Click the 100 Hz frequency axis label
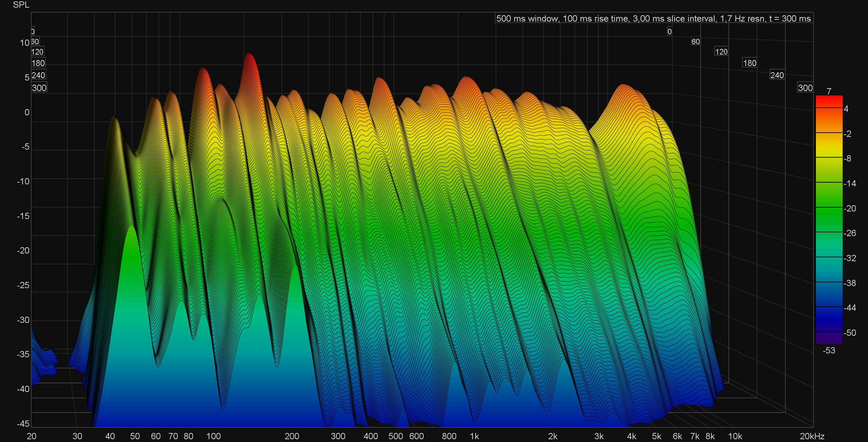This screenshot has height=442, width=868. point(213,436)
